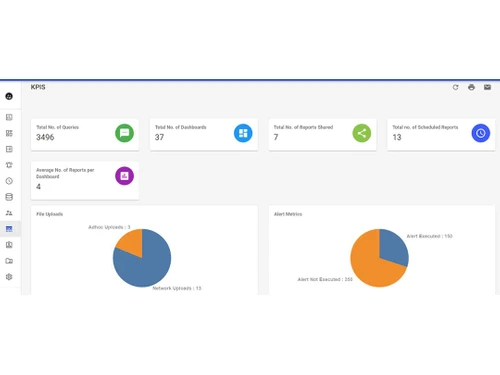Click the print icon in KPIS header

point(471,87)
